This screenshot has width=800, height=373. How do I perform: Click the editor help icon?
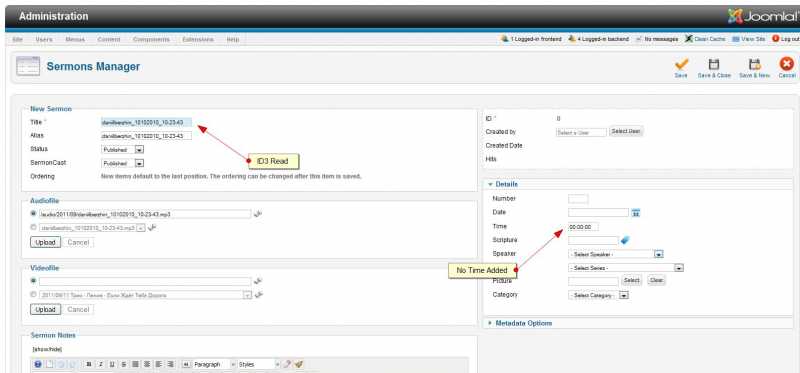38,364
